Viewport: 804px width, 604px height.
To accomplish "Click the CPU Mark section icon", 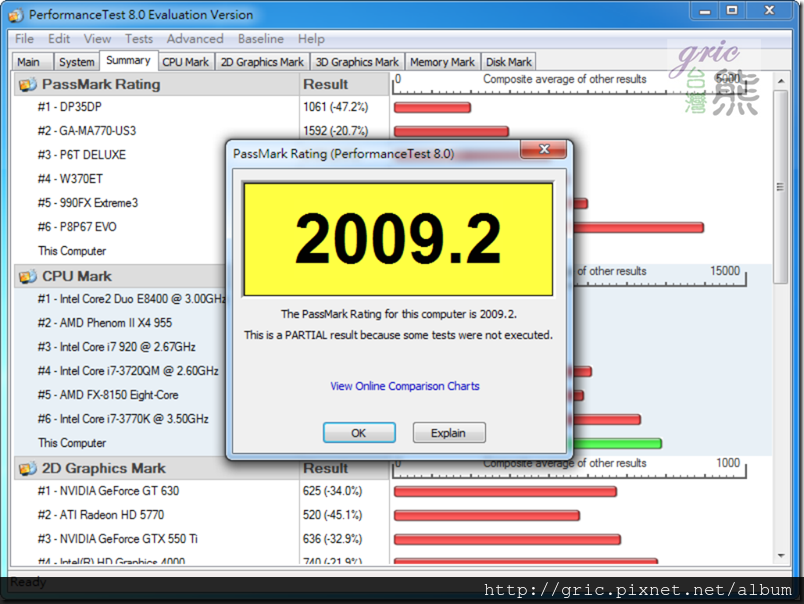I will [28, 276].
